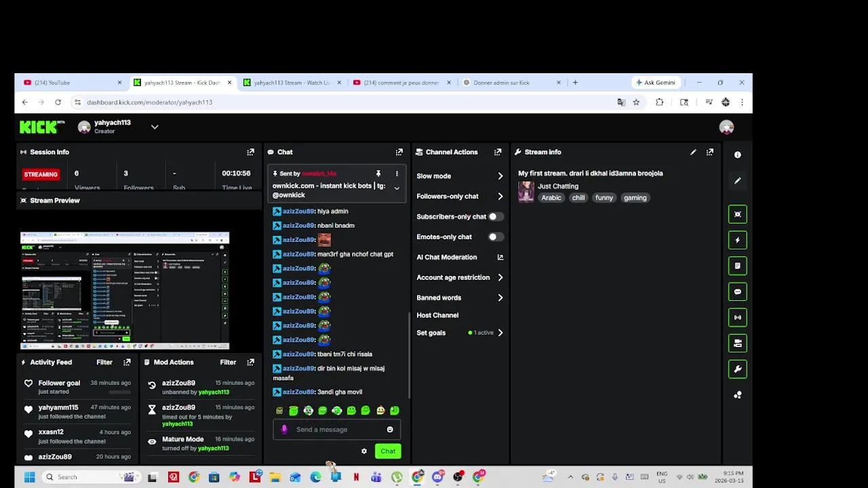868x488 pixels.
Task: Click AI Chat Moderation label
Action: (447, 258)
